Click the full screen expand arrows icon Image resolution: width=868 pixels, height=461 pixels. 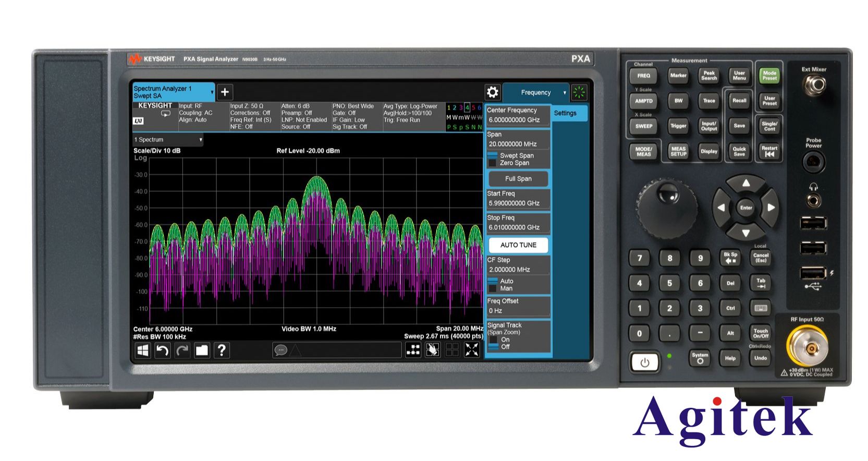tap(472, 350)
